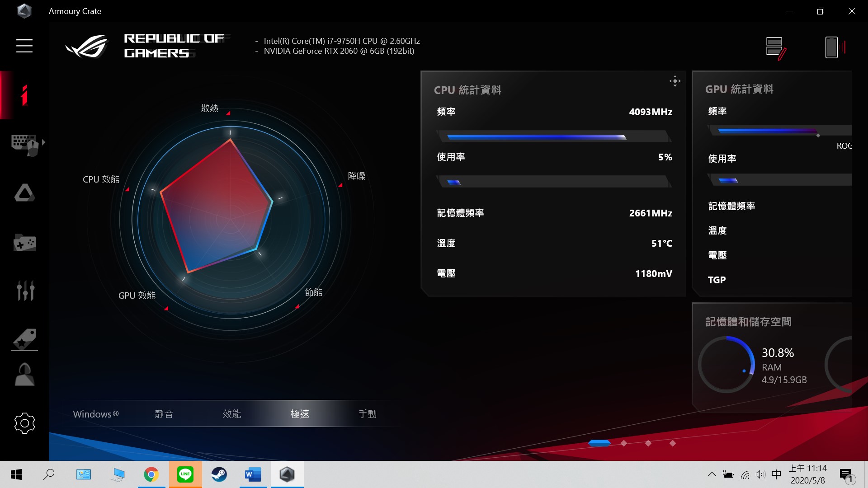Open the Action Center notifications icon

[x=846, y=475]
